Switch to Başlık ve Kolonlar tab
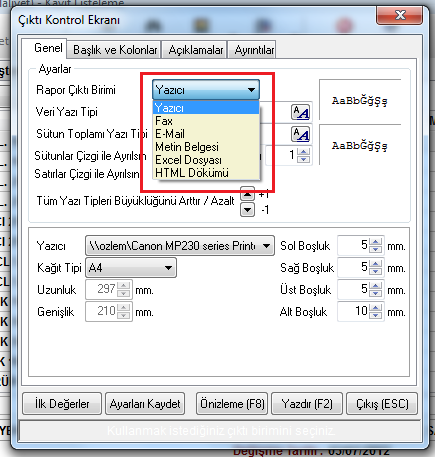Viewport: 435px width, 457px height. [115, 50]
